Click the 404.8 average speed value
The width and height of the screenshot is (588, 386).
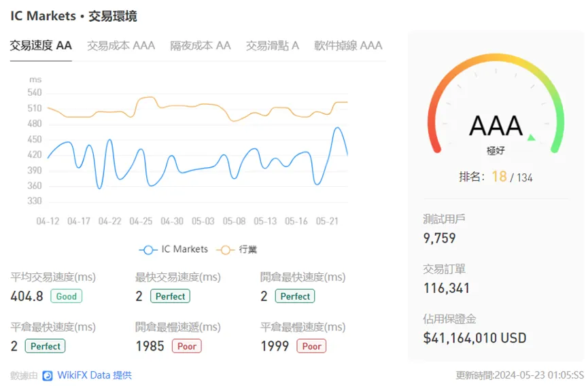(27, 296)
